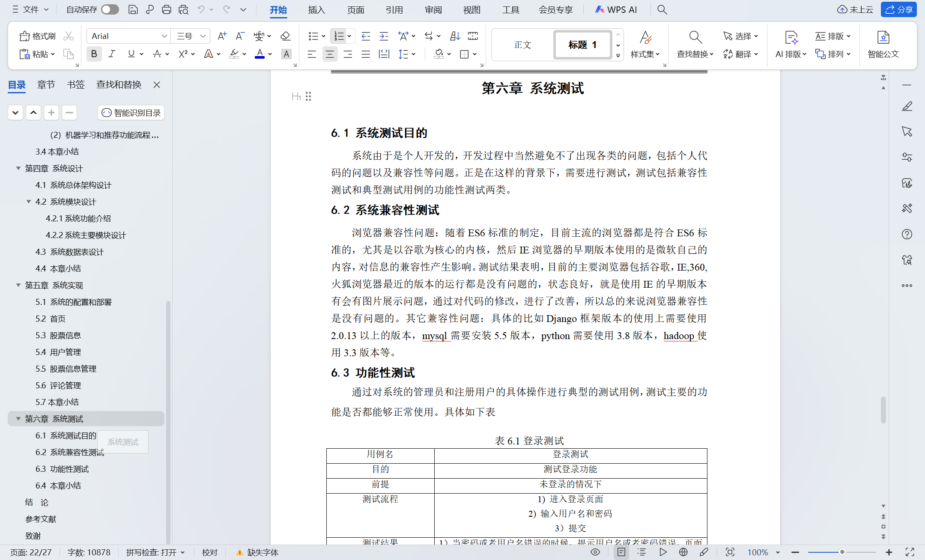Click the 格式刷 format painter
The width and height of the screenshot is (925, 560).
pos(38,36)
